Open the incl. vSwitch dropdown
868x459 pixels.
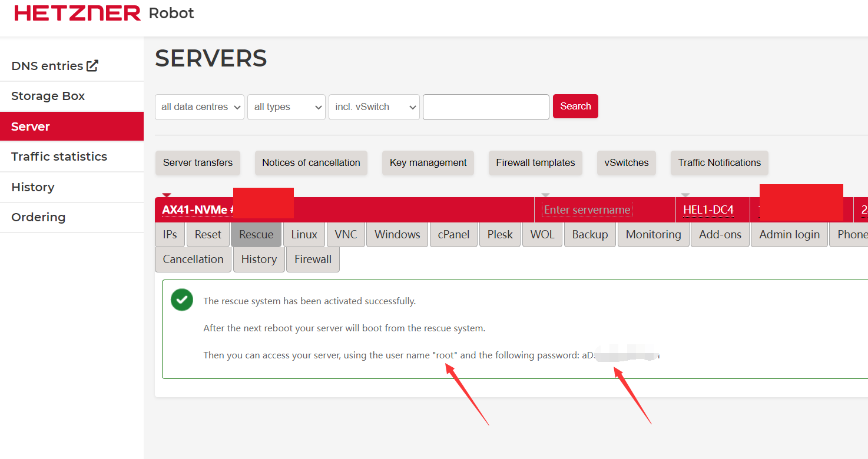pos(374,107)
